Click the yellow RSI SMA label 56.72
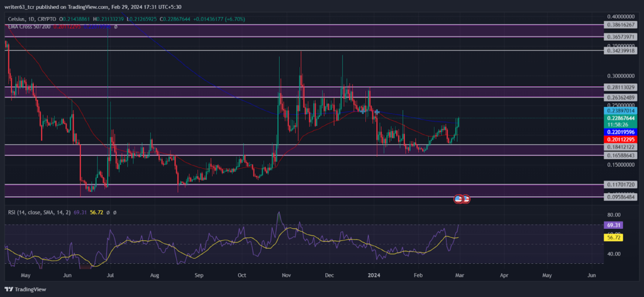644x297 pixels. (614, 237)
